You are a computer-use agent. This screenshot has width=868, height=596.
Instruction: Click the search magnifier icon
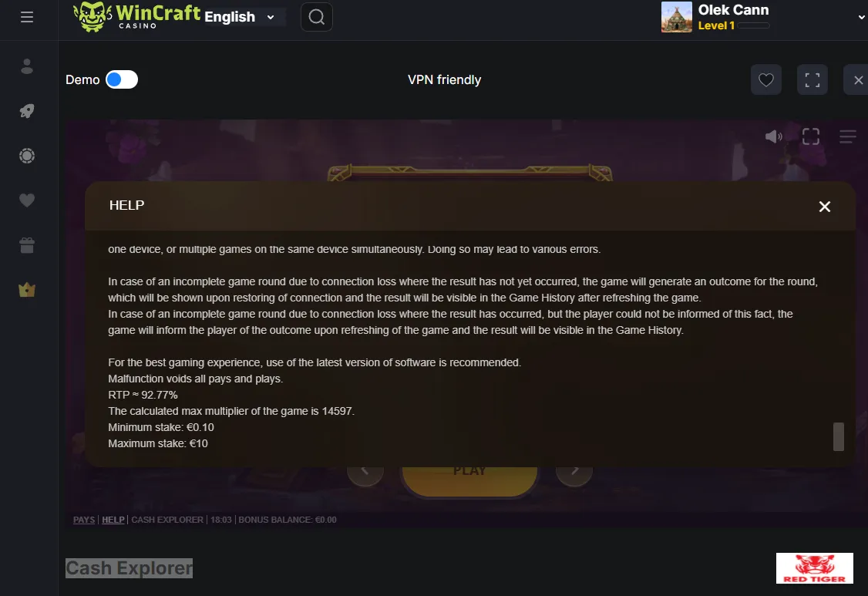(x=317, y=17)
